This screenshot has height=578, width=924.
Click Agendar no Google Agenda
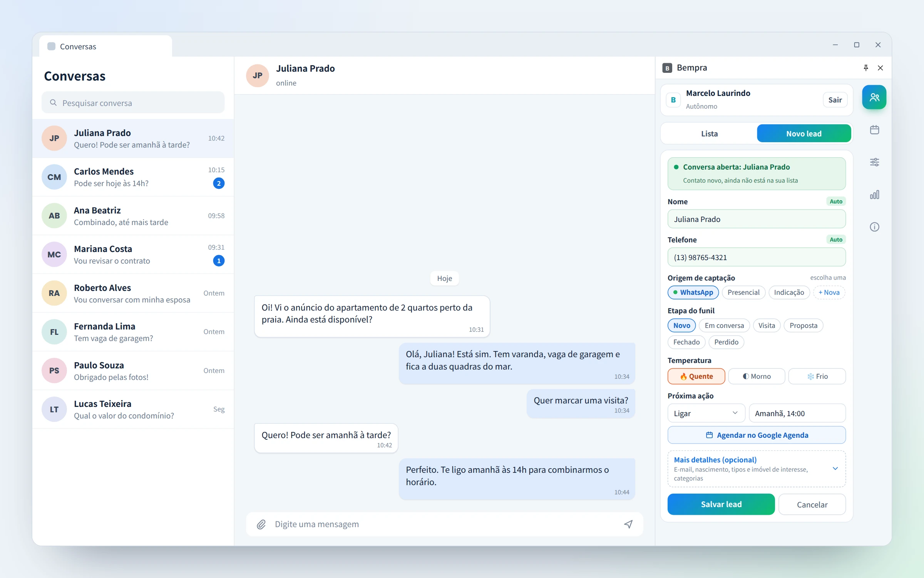click(x=757, y=435)
